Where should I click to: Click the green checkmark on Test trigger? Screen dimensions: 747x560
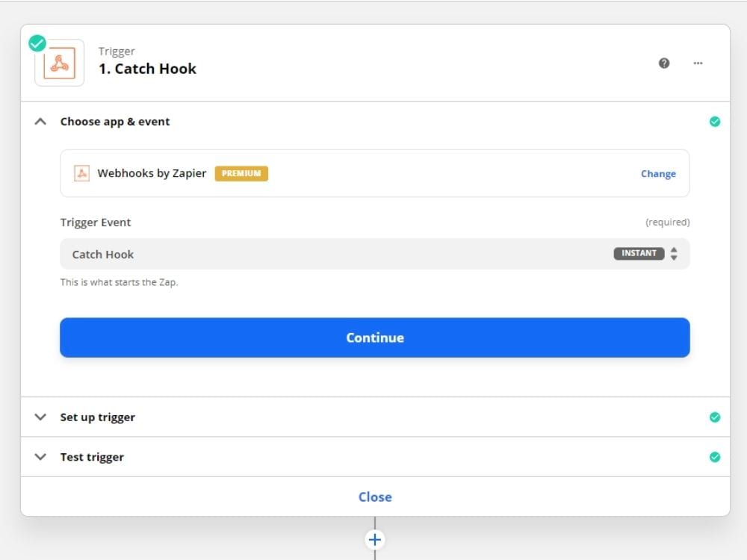point(715,457)
